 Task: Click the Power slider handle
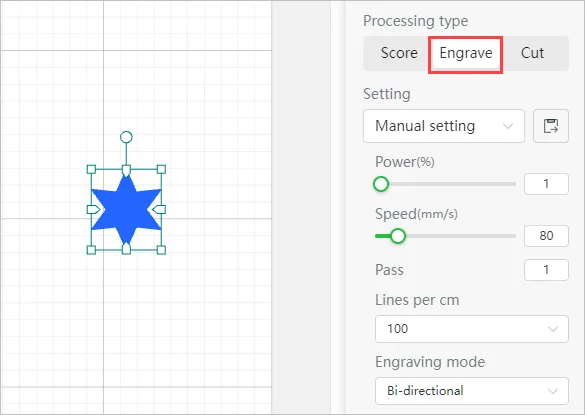tap(381, 184)
